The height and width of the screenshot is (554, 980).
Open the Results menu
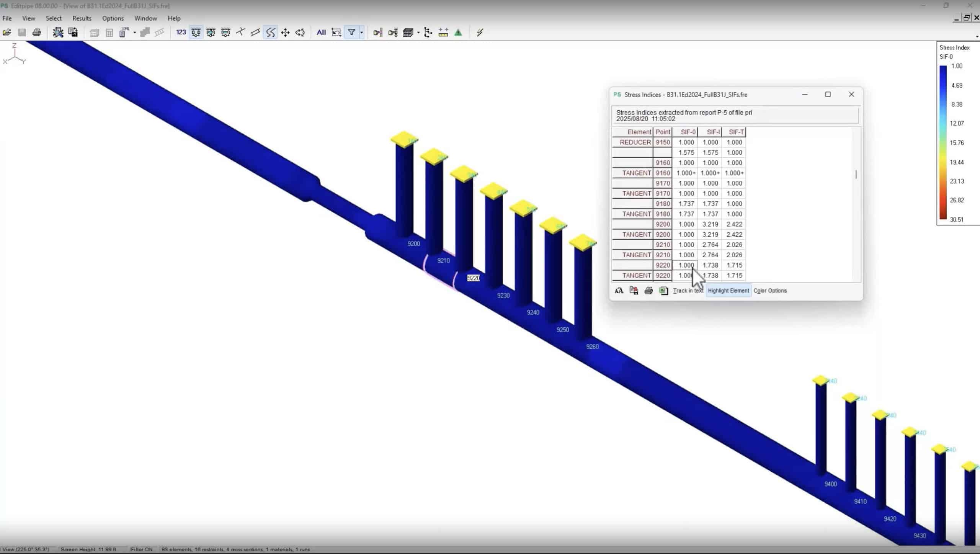[82, 18]
